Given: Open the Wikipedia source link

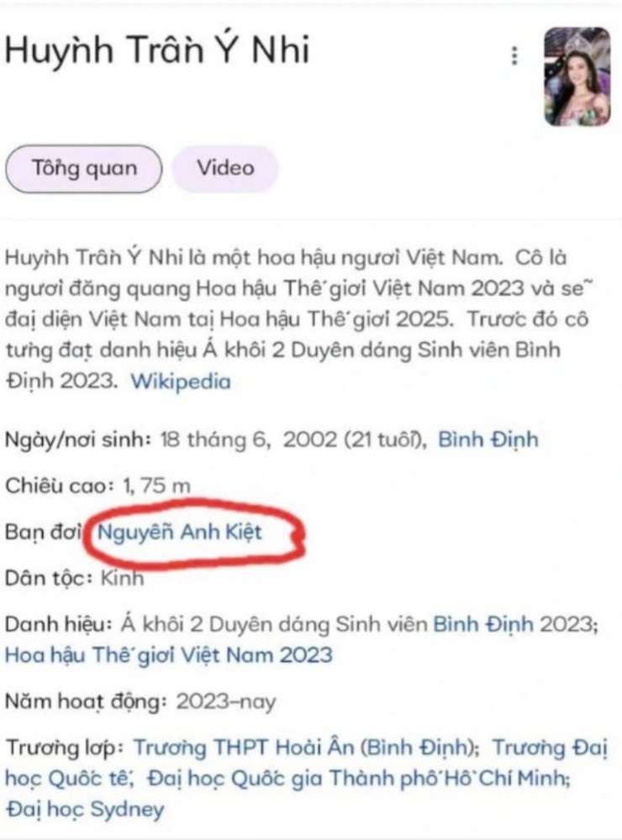Looking at the screenshot, I should click(x=182, y=381).
